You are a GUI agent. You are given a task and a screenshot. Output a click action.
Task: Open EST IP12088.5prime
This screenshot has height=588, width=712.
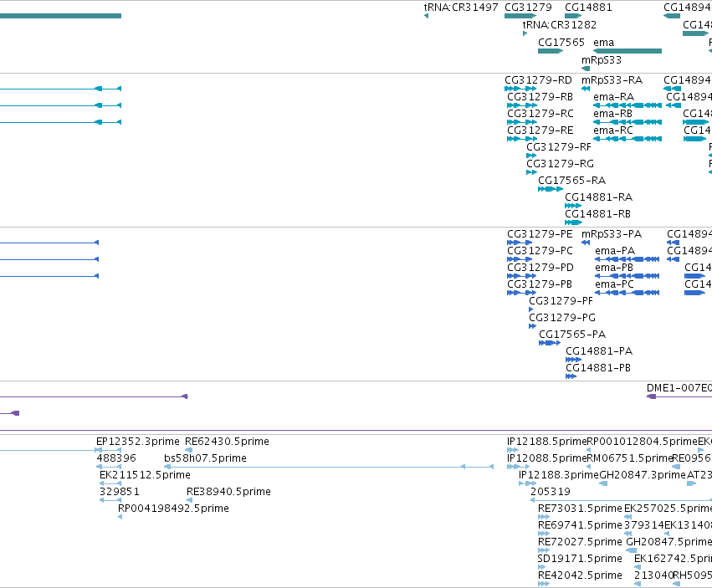pos(547,458)
